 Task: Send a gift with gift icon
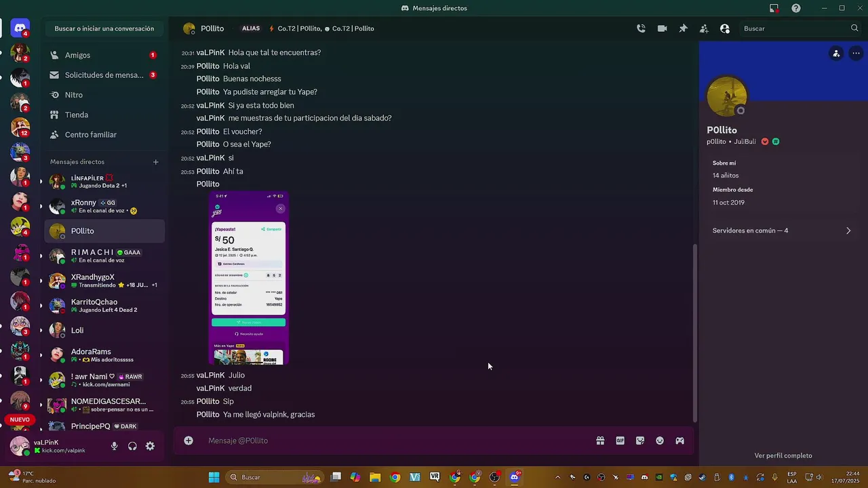(x=600, y=441)
